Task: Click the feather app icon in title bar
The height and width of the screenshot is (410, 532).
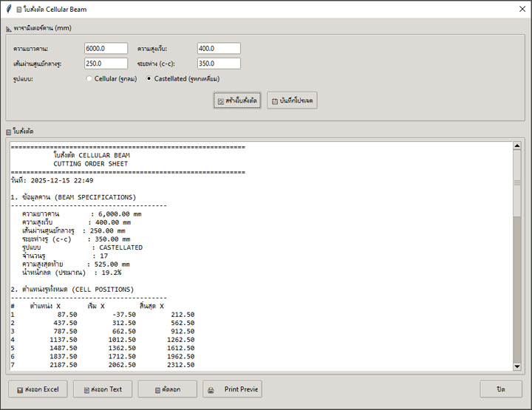Action: 8,8
